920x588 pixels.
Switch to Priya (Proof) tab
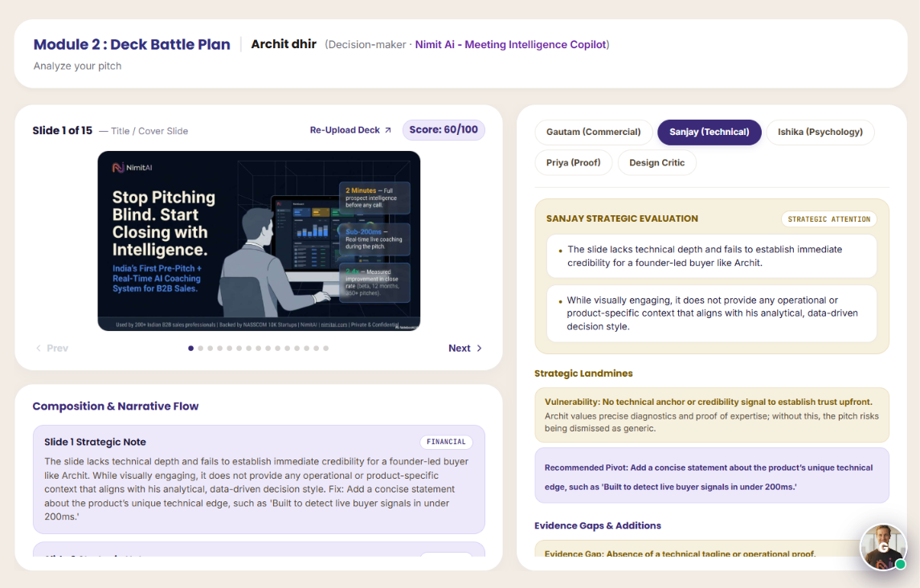point(573,162)
